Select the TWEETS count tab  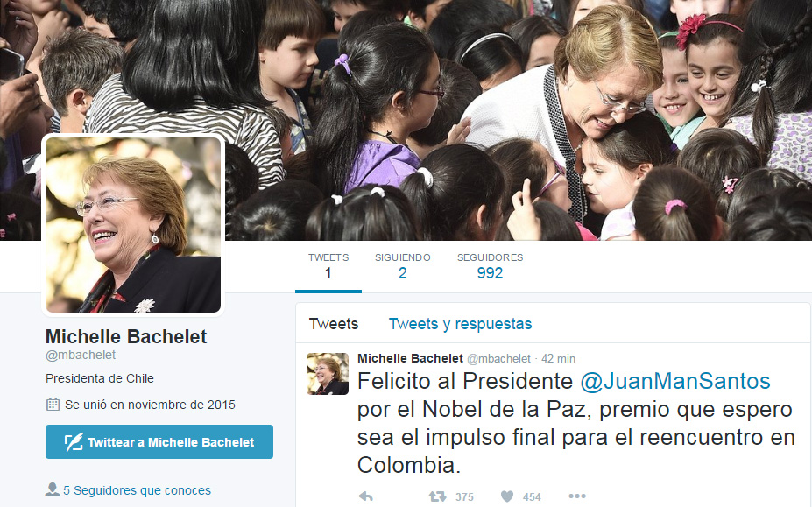pos(328,266)
